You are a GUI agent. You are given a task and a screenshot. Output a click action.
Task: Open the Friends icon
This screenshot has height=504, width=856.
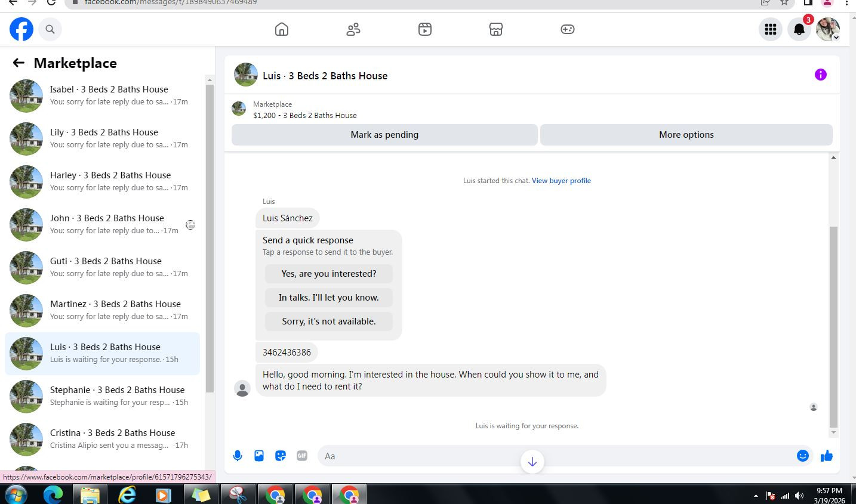[353, 29]
